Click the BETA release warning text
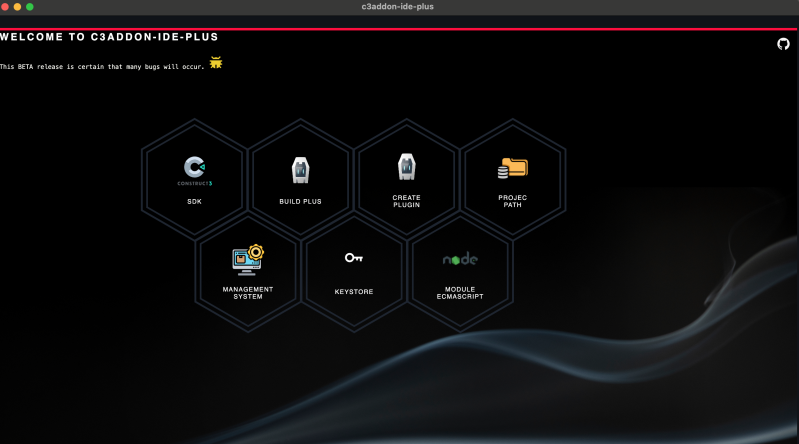799x444 pixels. click(x=102, y=66)
